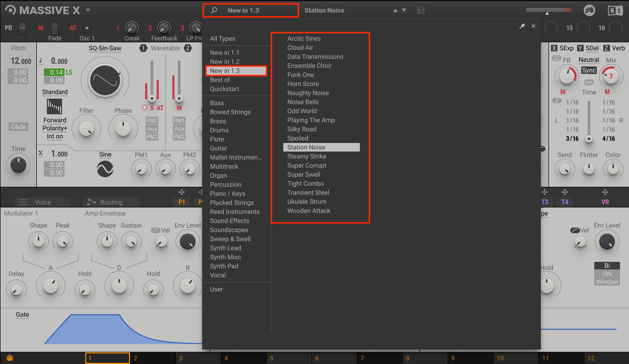Load the Ensemble Choir preset

[x=309, y=66]
